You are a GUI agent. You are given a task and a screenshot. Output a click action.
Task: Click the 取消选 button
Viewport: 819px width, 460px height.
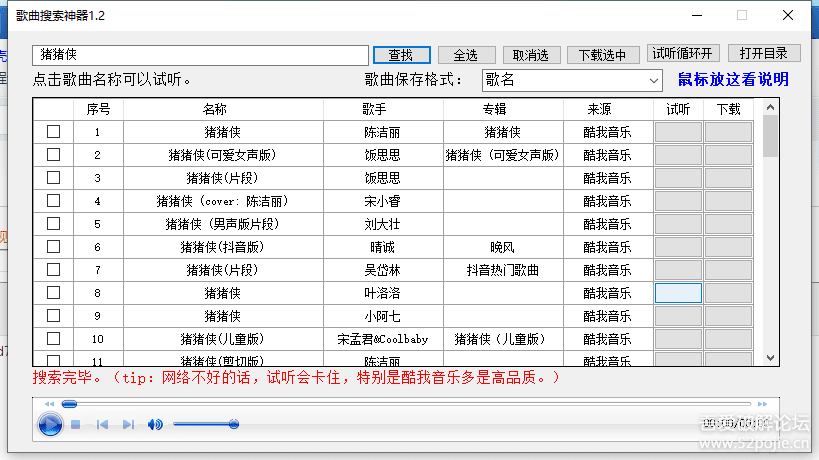(531, 55)
